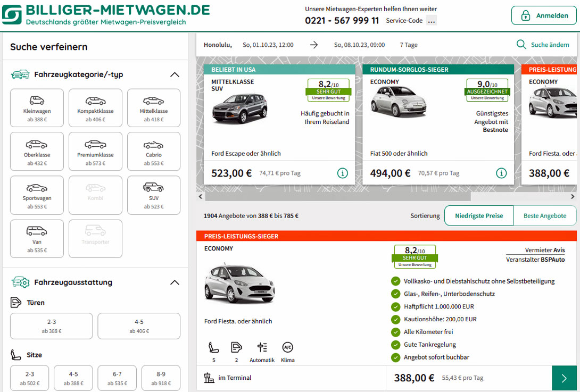
Task: Filter by SUV category
Action: (154, 195)
